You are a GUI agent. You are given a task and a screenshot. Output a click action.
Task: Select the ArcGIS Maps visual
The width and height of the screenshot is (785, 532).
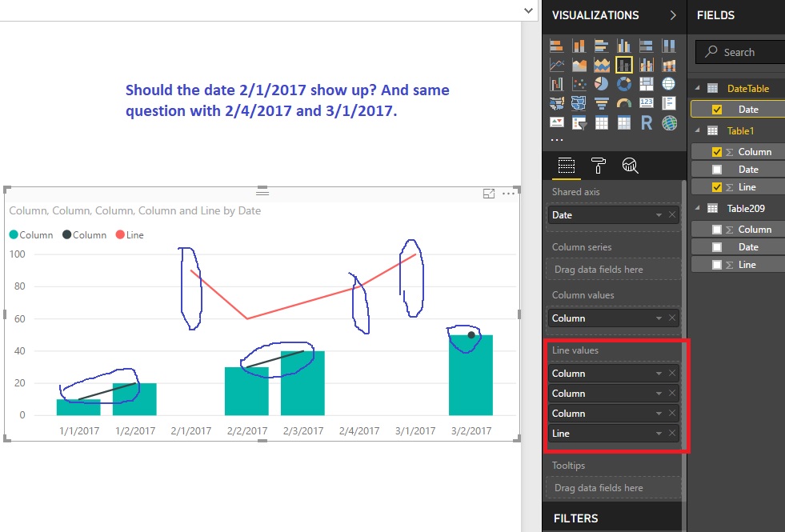tap(669, 122)
